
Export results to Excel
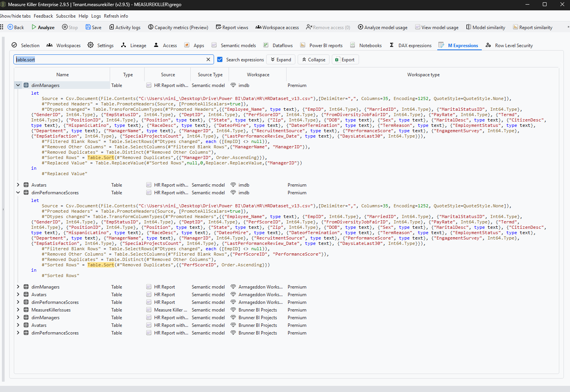click(x=345, y=59)
